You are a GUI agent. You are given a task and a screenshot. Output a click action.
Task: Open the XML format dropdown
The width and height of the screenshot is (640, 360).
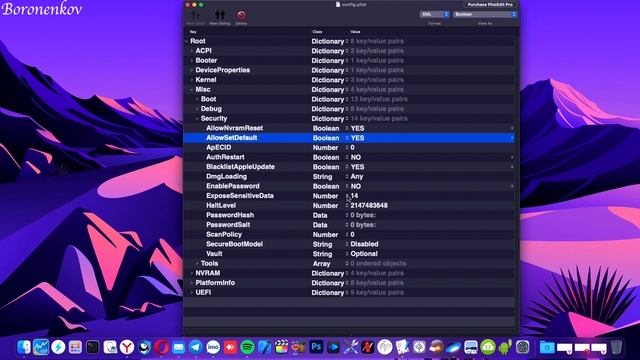click(434, 14)
